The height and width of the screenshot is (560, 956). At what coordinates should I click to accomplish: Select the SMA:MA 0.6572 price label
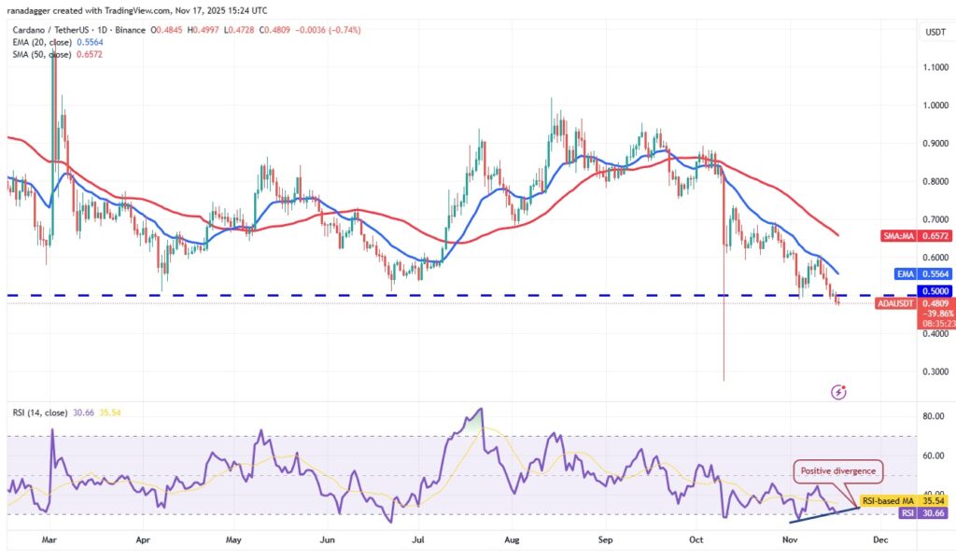tap(906, 239)
